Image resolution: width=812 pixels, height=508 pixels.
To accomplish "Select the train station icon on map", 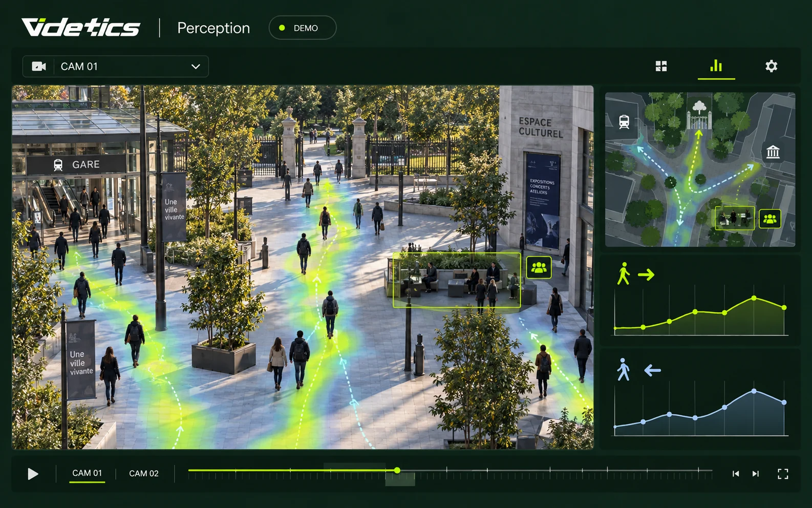I will click(624, 122).
